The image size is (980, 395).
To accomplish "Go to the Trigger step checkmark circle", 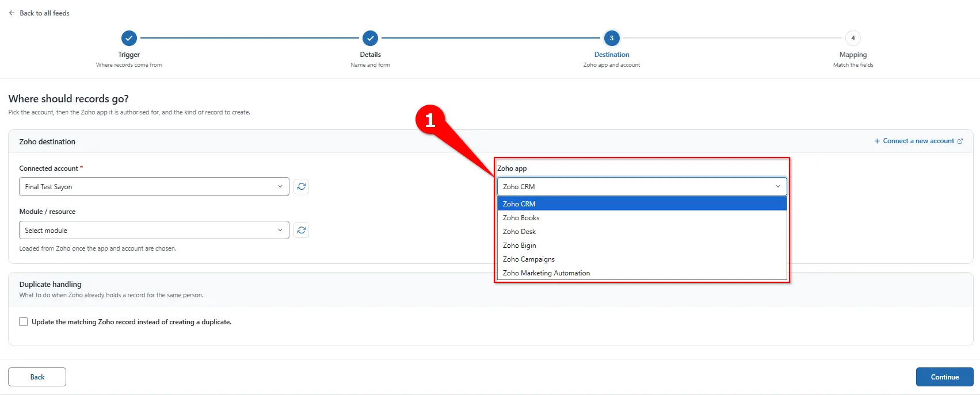I will [x=129, y=38].
